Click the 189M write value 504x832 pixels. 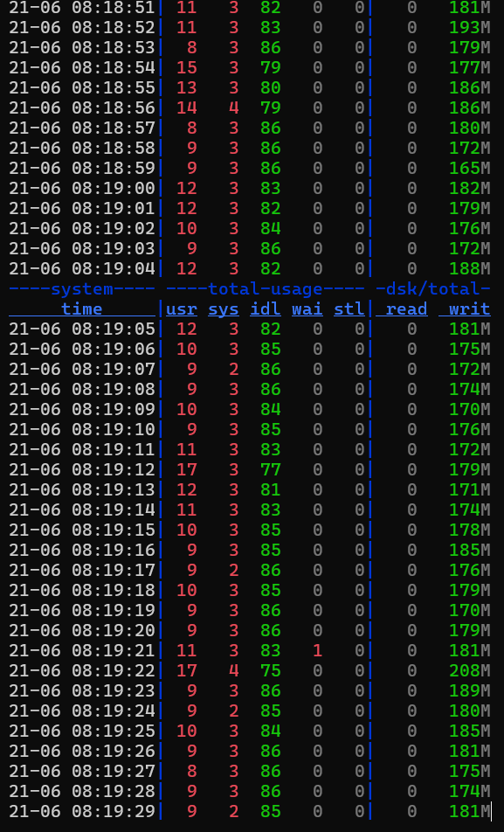(470, 691)
